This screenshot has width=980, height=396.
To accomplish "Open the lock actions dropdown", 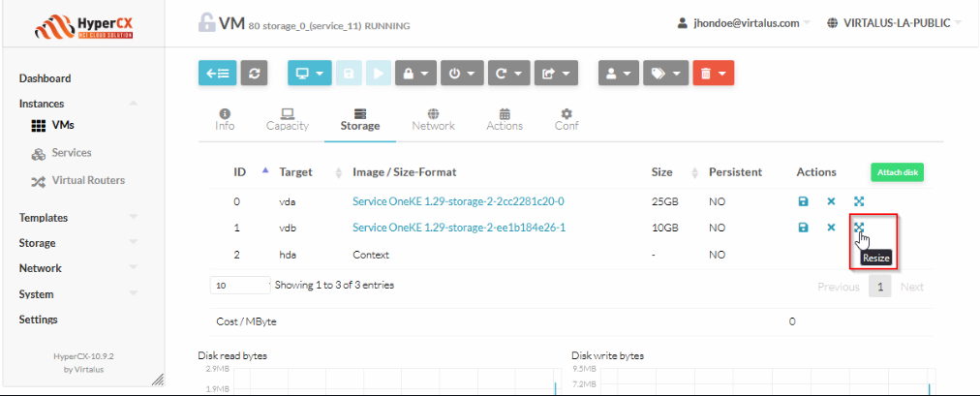I will click(x=414, y=73).
